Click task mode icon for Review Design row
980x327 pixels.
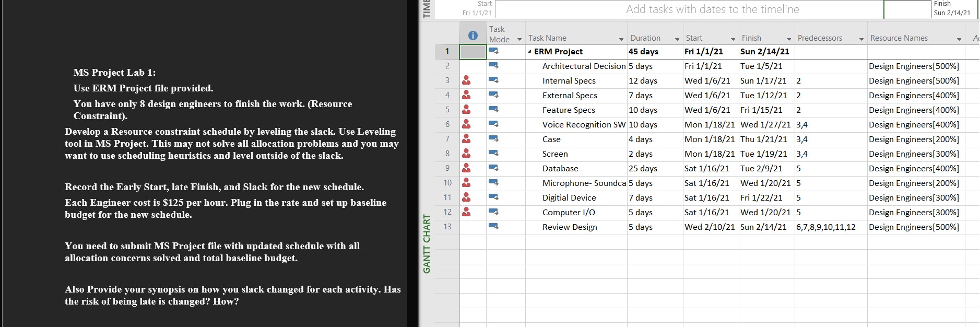[x=493, y=227]
